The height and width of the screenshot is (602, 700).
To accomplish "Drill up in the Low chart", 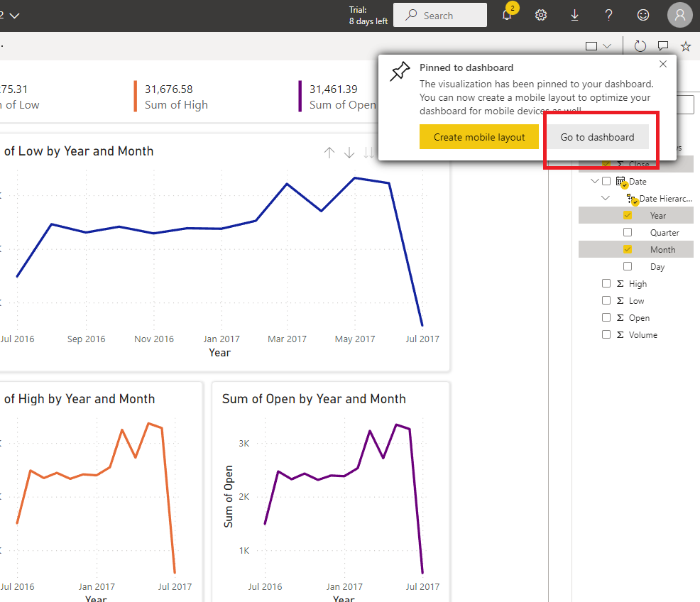I will 329,153.
